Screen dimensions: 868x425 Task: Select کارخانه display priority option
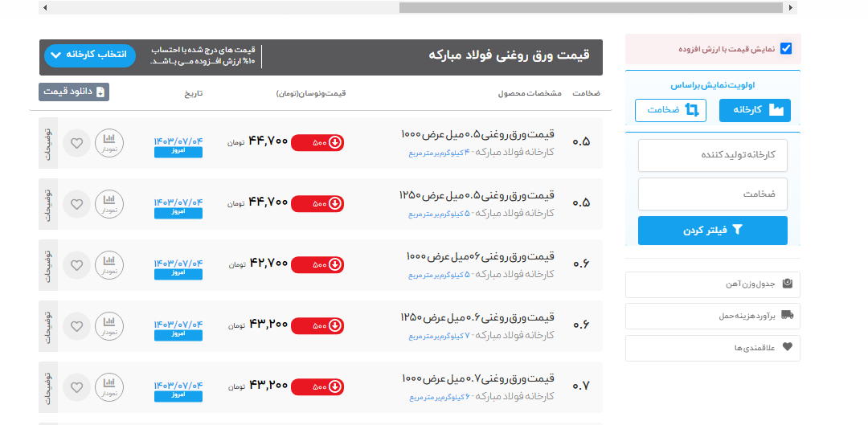[x=755, y=110]
